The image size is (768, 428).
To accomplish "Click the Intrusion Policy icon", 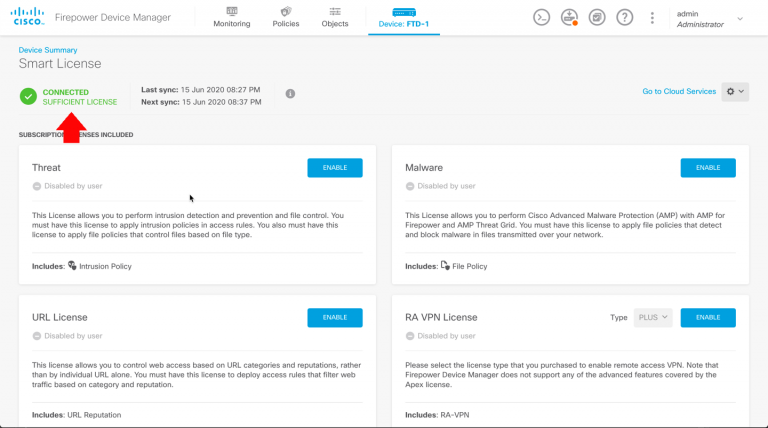I will click(72, 265).
